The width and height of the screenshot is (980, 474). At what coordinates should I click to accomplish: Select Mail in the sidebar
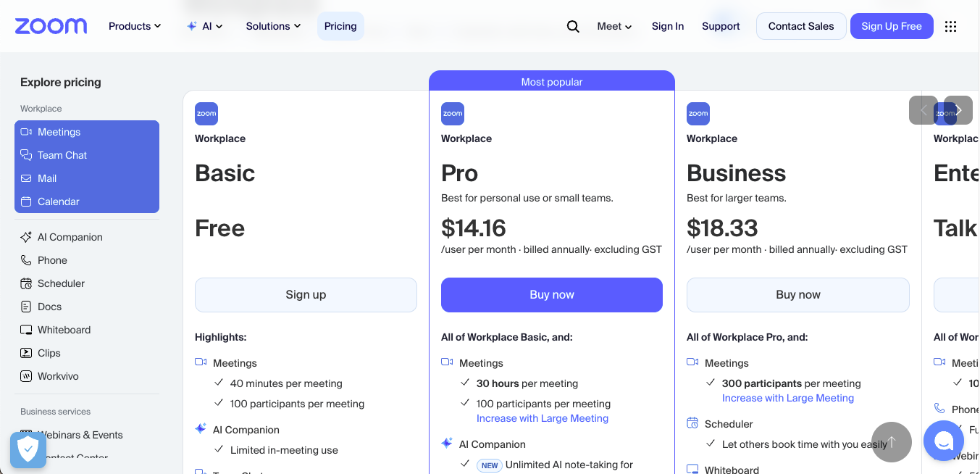coord(87,178)
